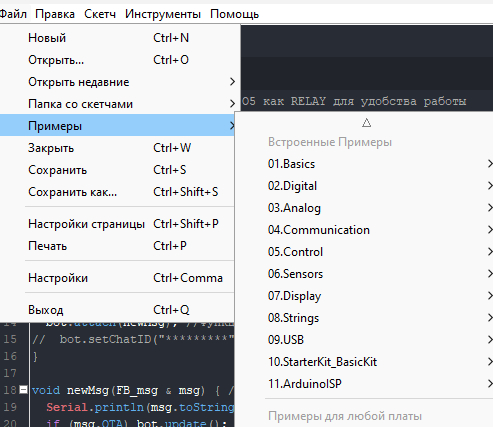Image resolution: width=493 pixels, height=427 pixels.
Task: Click Сохранить menu item
Action: pos(117,170)
